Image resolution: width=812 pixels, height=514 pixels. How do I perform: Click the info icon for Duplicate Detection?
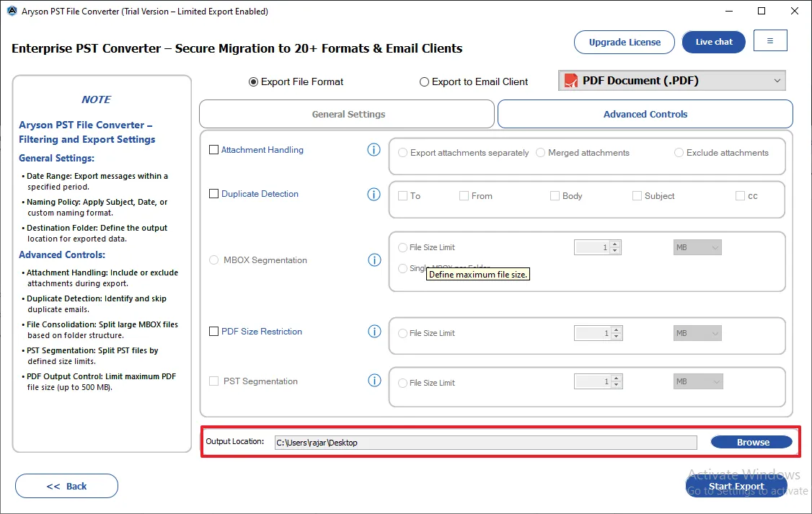click(374, 194)
